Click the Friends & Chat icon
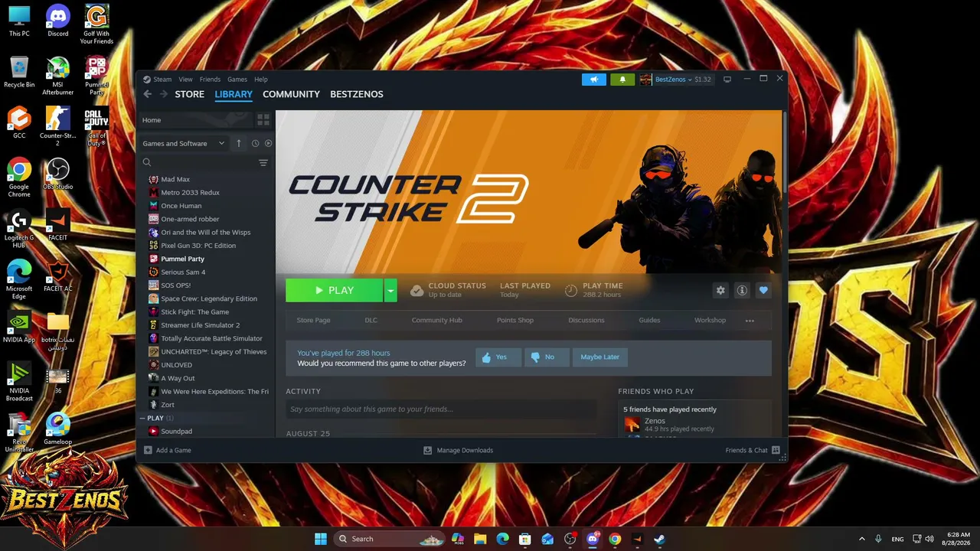 click(x=776, y=450)
